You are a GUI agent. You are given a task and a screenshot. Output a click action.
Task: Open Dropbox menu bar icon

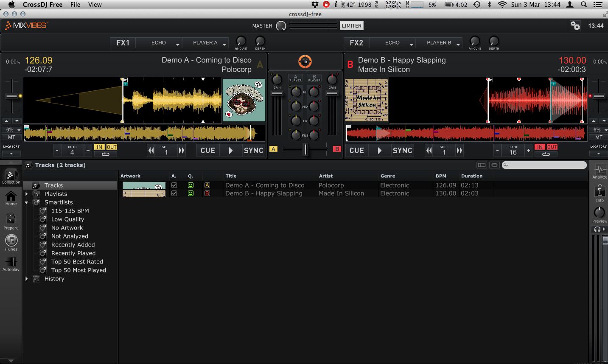(315, 5)
